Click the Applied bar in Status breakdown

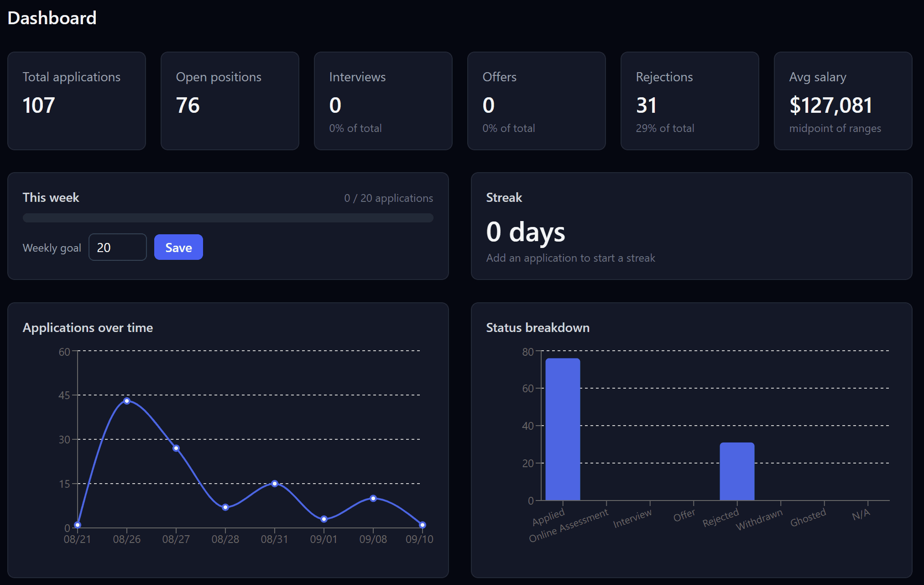(x=563, y=429)
